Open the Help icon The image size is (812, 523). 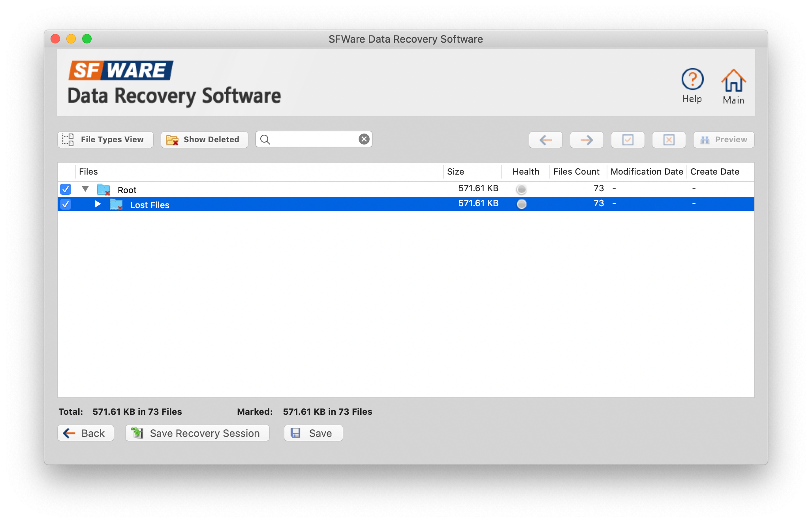[x=692, y=85]
